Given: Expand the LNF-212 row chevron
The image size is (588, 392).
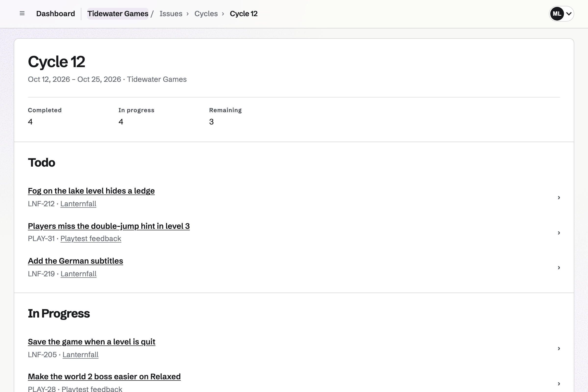Looking at the screenshot, I should click(x=559, y=197).
